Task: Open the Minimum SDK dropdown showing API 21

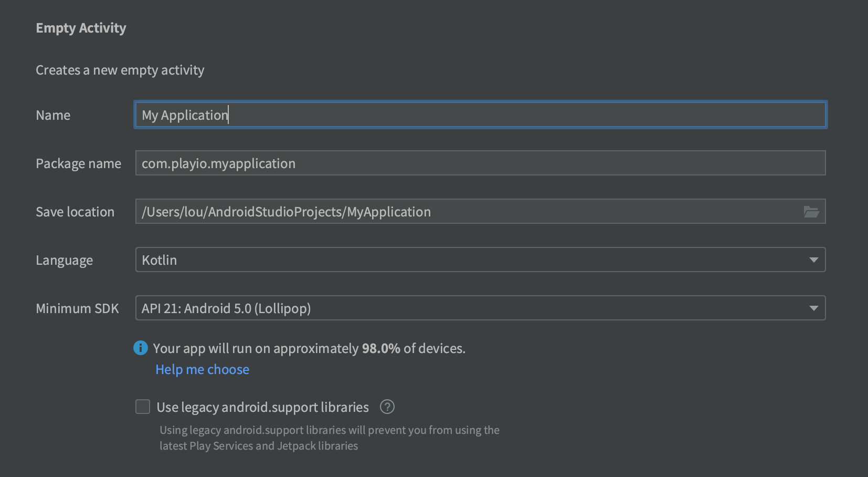Action: 480,308
